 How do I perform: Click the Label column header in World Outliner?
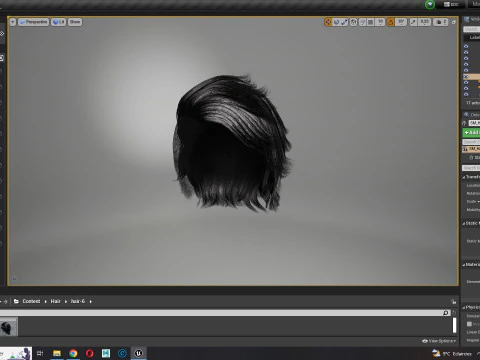pos(474,38)
